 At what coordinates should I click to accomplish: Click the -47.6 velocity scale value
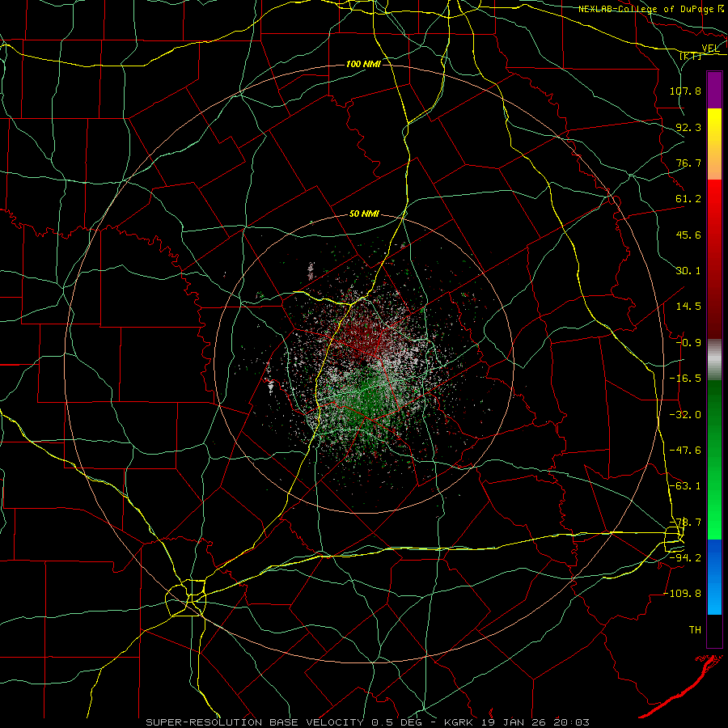[685, 451]
